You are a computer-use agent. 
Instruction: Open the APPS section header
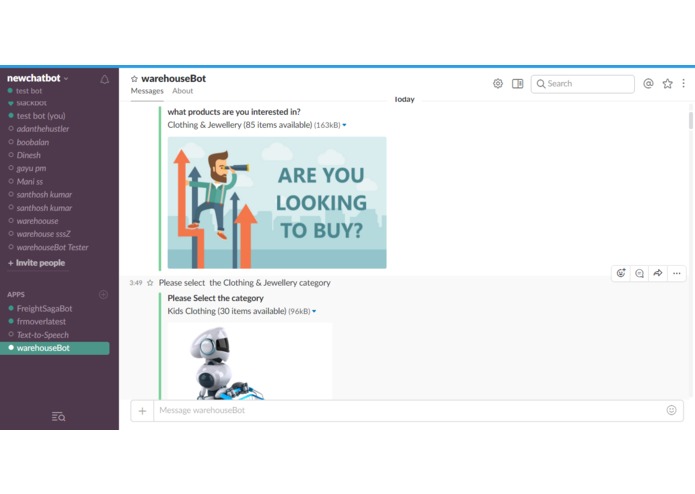16,295
